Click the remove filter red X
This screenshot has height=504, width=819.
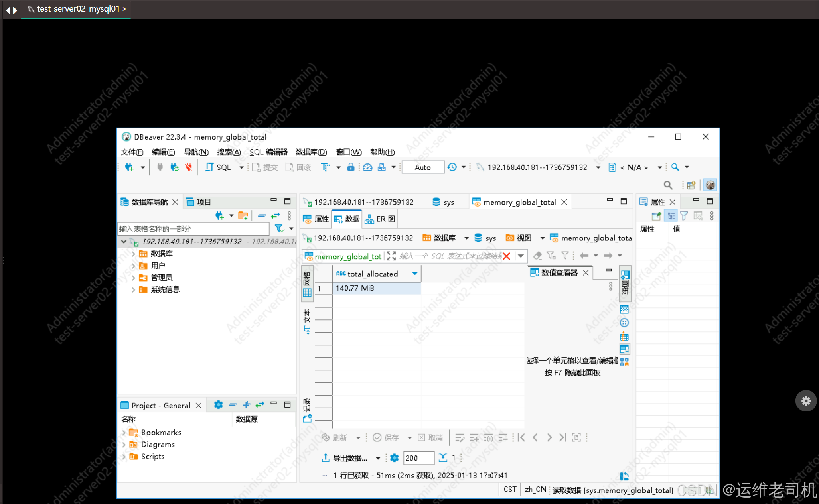click(507, 256)
